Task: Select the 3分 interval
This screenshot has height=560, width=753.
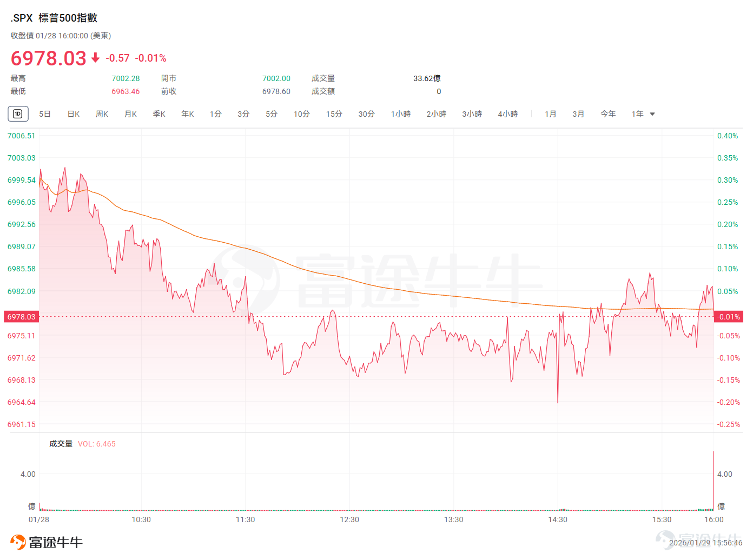Action: (x=243, y=114)
